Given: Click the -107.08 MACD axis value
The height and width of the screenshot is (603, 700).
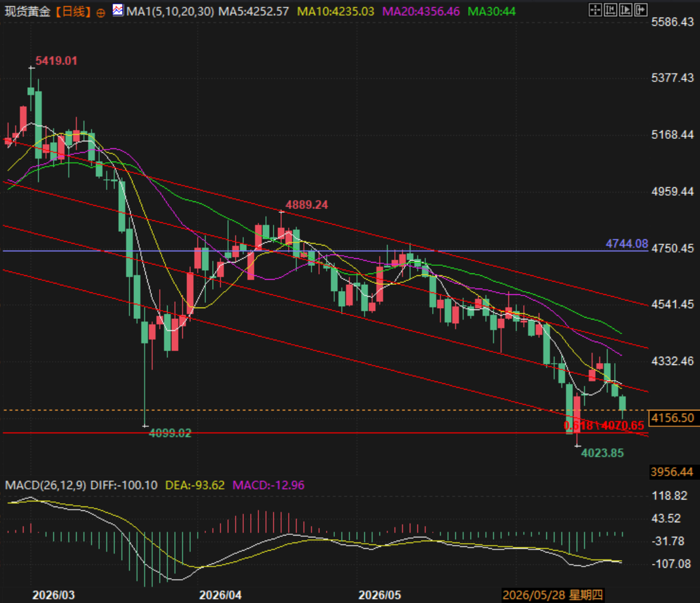Looking at the screenshot, I should 672,564.
